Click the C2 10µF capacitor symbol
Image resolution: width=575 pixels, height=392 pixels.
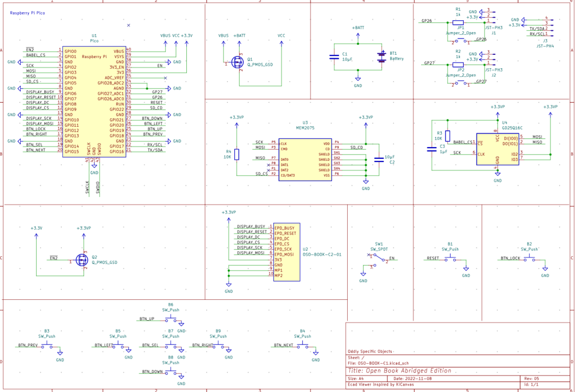tap(379, 159)
